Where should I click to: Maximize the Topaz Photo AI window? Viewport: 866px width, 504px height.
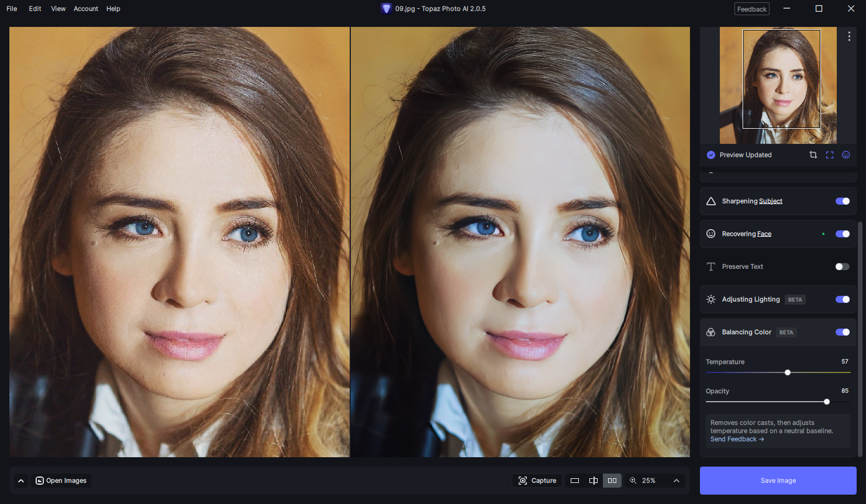(x=819, y=9)
